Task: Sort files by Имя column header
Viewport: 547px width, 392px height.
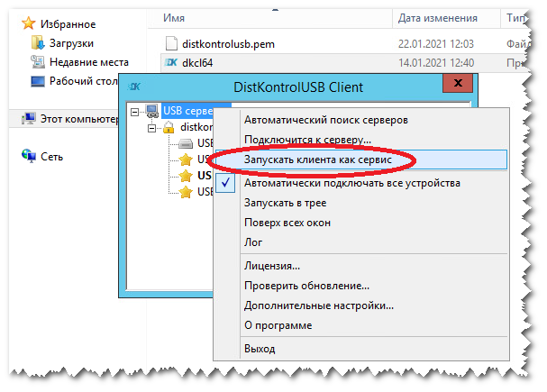Action: pyautogui.click(x=174, y=18)
